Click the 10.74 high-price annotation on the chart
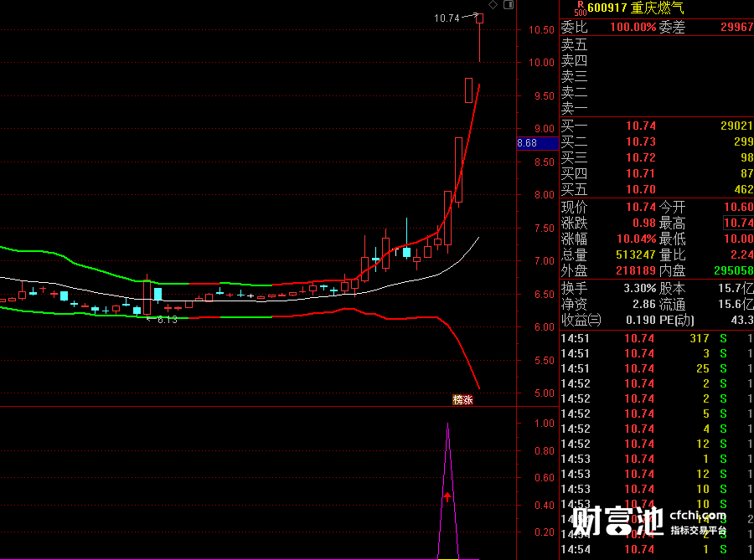This screenshot has width=754, height=560. tap(447, 18)
